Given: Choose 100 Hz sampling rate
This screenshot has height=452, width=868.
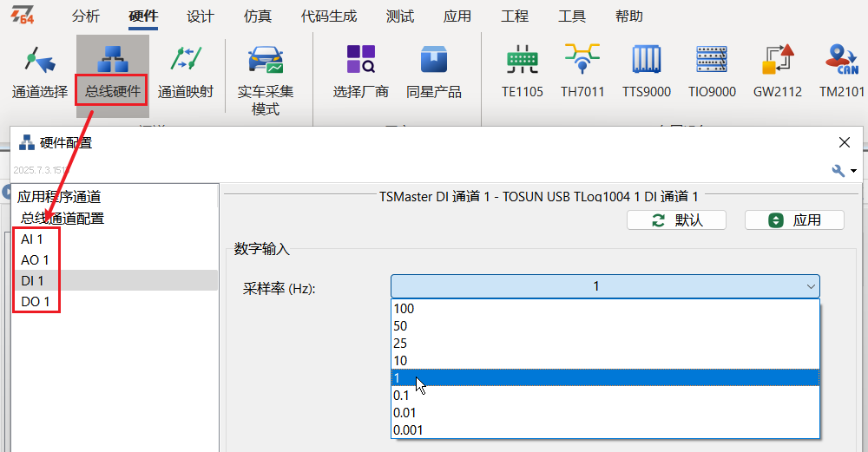Looking at the screenshot, I should point(605,309).
